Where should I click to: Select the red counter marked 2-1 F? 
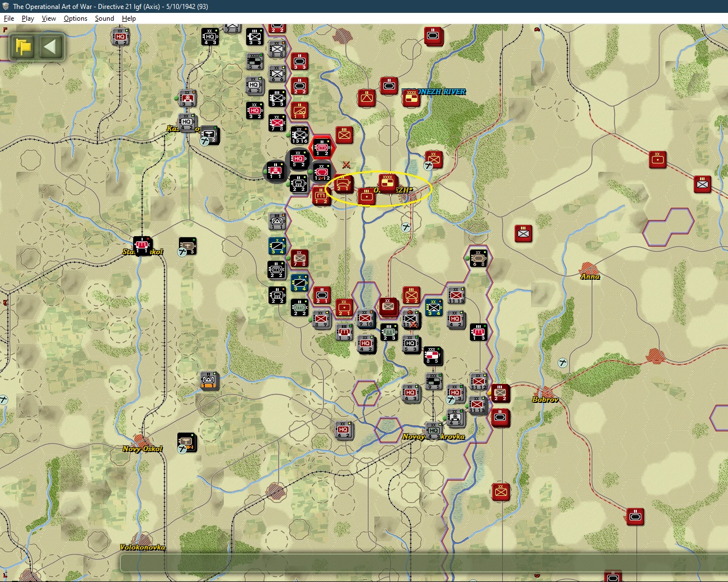tap(343, 184)
